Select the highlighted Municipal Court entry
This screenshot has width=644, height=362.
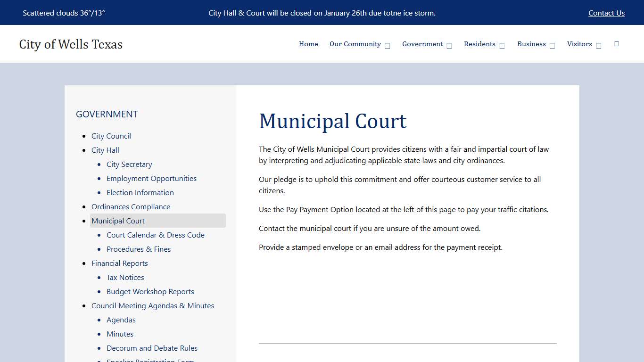pos(118,221)
